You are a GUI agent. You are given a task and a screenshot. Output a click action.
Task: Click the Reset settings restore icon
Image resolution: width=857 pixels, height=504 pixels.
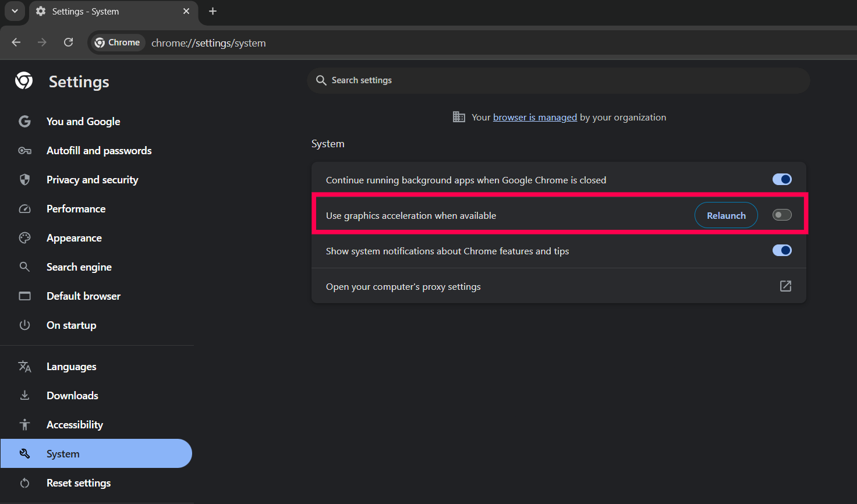[x=24, y=483]
